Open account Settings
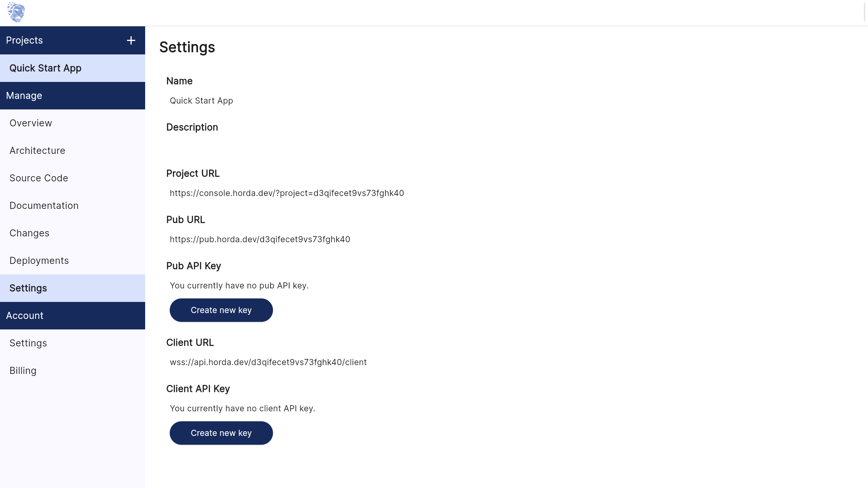Screen dimensions: 868x488 click(28, 343)
